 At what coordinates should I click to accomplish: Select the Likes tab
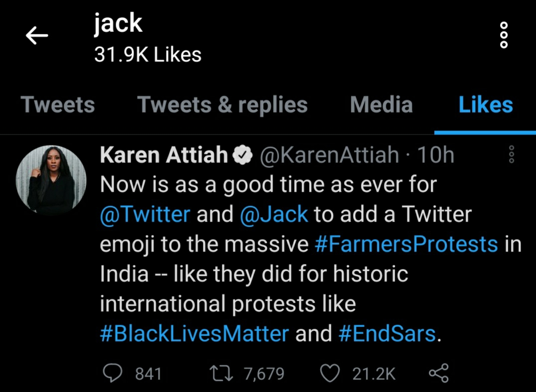click(486, 105)
